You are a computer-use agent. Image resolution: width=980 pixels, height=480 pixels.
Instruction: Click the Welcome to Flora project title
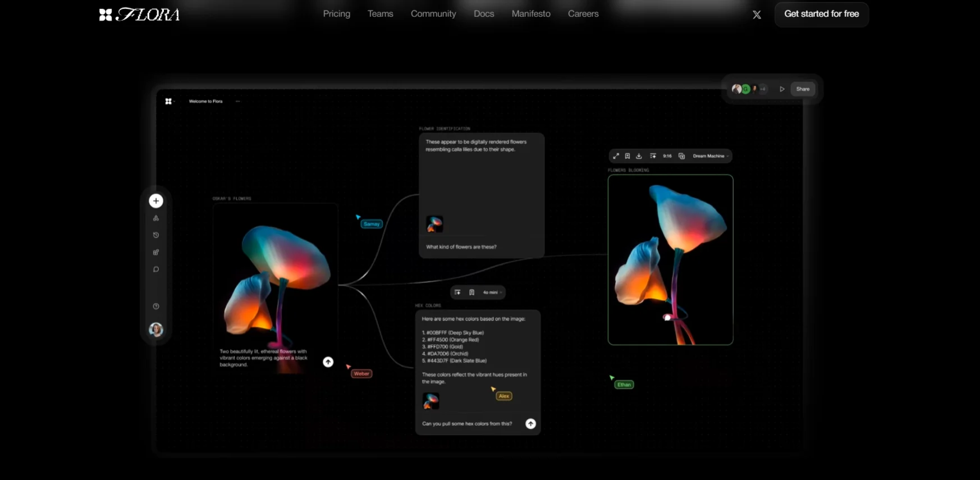coord(206,102)
